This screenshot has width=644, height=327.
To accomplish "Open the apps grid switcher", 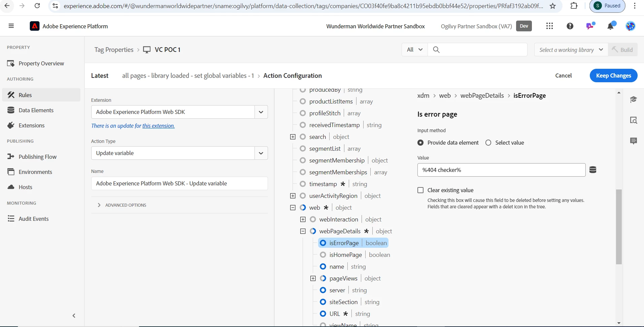I will 549,26.
